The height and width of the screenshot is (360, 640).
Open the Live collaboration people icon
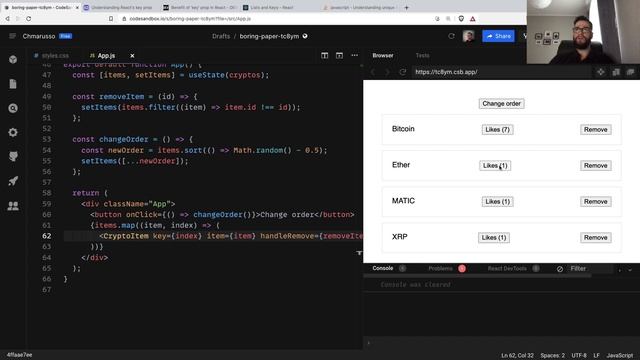[13, 206]
